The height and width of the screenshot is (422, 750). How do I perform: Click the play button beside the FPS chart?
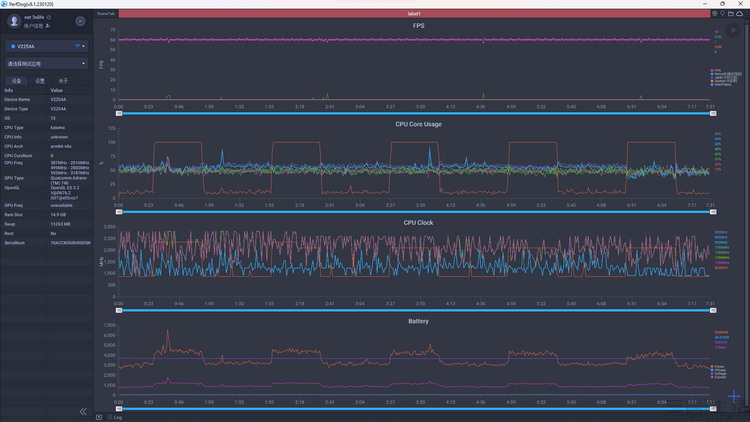pos(733,30)
